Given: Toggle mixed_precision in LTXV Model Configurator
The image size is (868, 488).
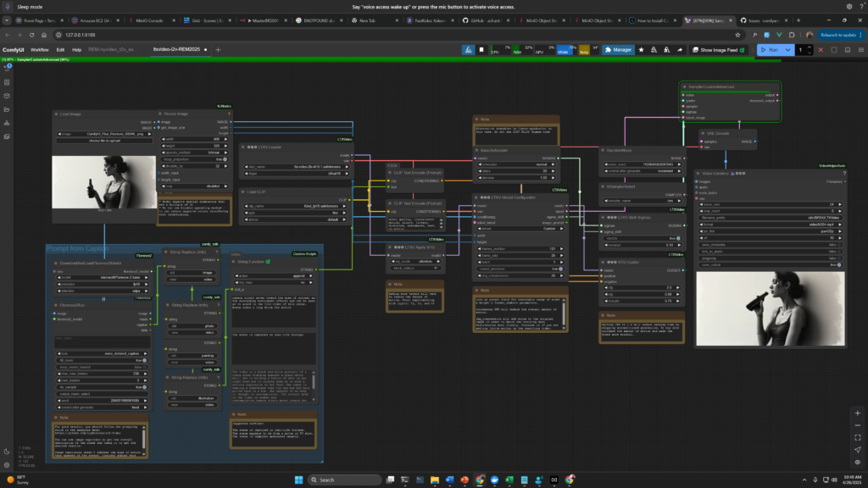Looking at the screenshot, I should (520, 269).
